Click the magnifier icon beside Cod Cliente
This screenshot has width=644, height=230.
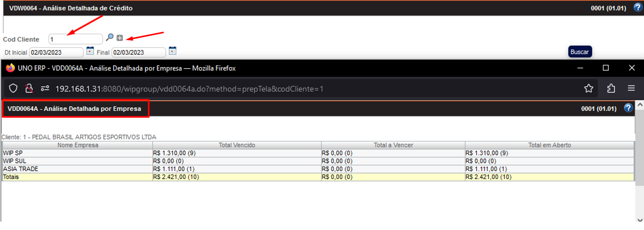(x=110, y=38)
